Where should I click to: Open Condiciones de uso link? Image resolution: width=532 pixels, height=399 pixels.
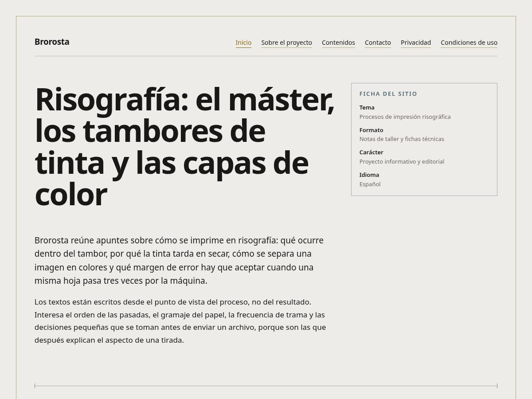[x=469, y=43]
